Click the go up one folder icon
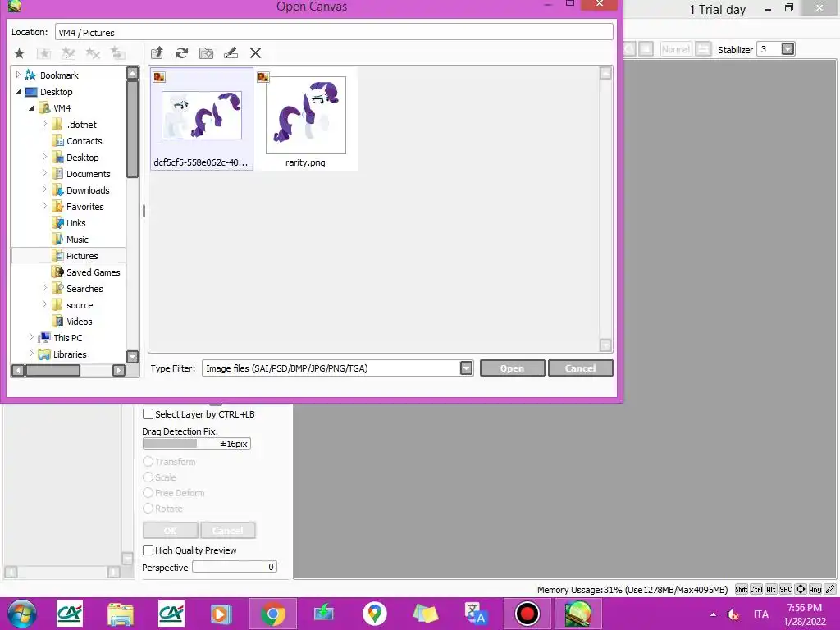 pos(157,53)
